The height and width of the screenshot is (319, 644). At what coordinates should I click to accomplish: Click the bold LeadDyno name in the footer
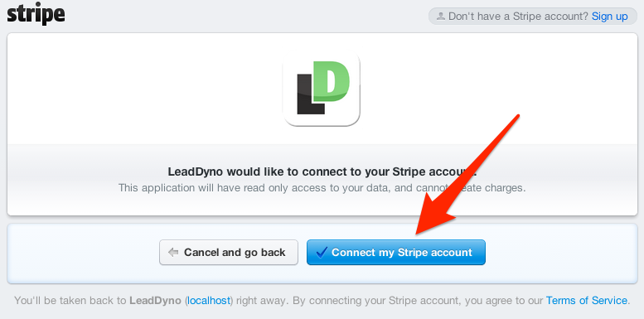155,301
